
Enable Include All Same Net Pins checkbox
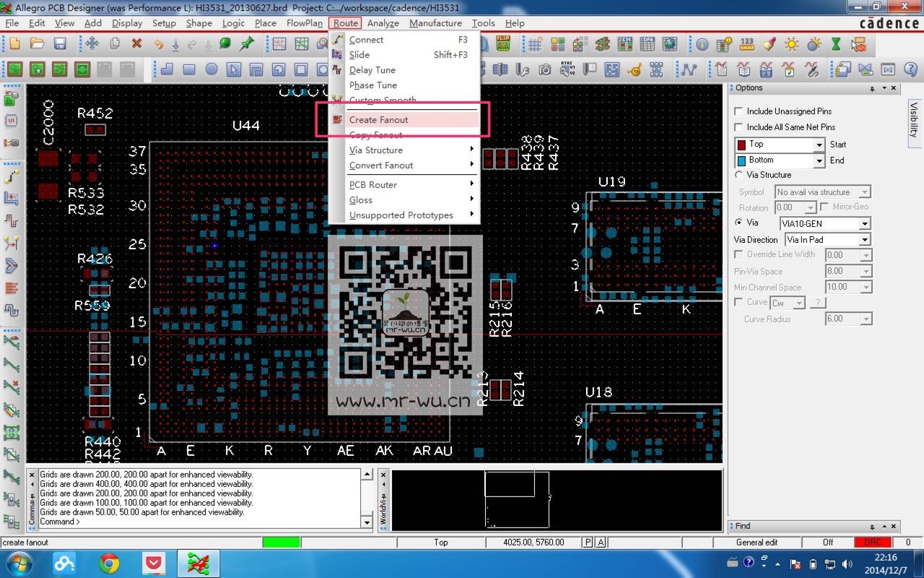tap(738, 127)
